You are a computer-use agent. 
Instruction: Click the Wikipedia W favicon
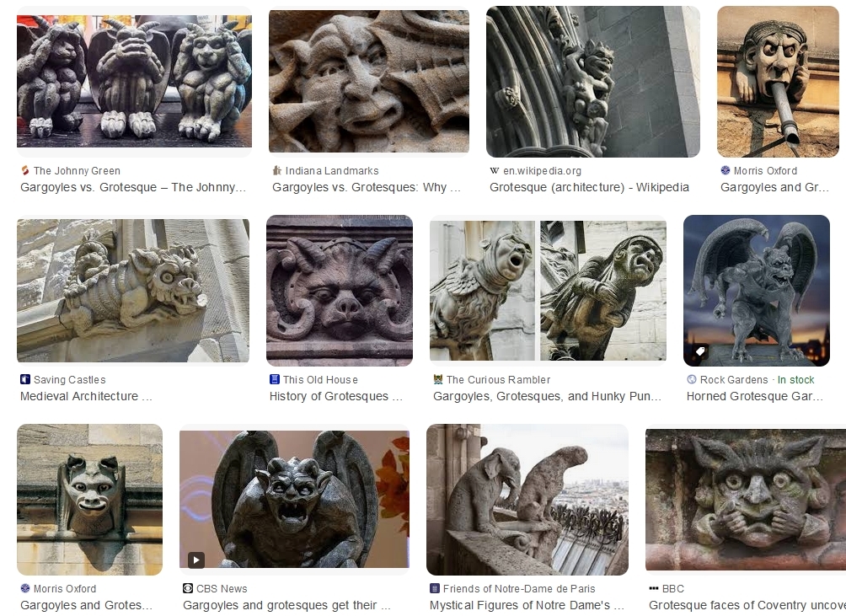(x=495, y=170)
